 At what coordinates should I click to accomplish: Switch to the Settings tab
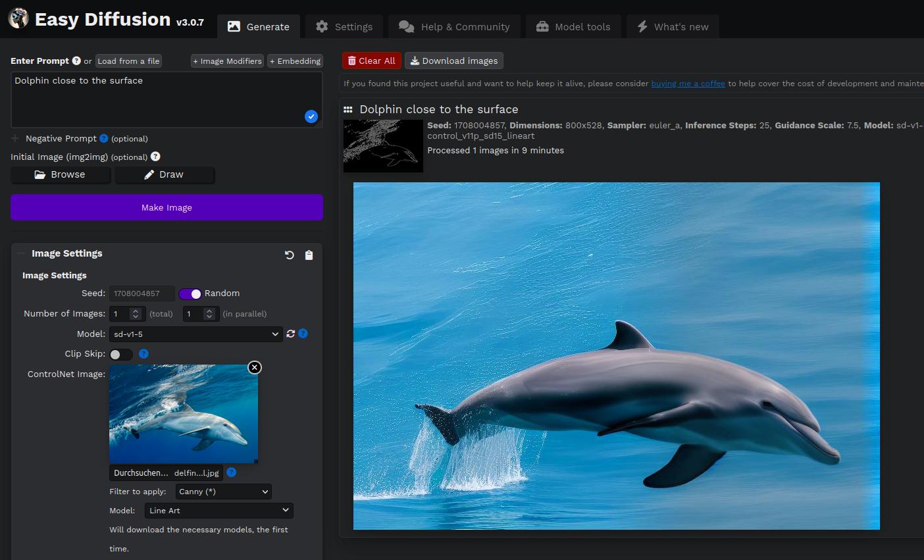point(344,26)
